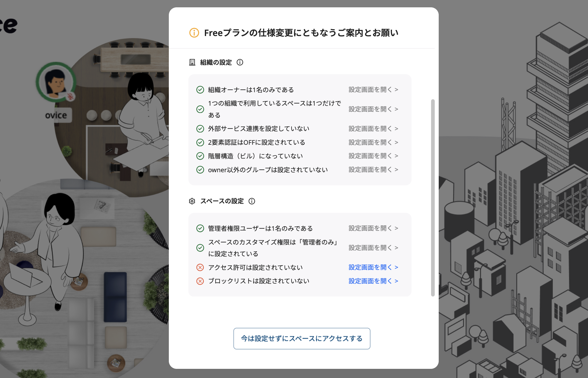
Task: Open settings screen for 管理者権限ユーザー row
Action: 373,228
